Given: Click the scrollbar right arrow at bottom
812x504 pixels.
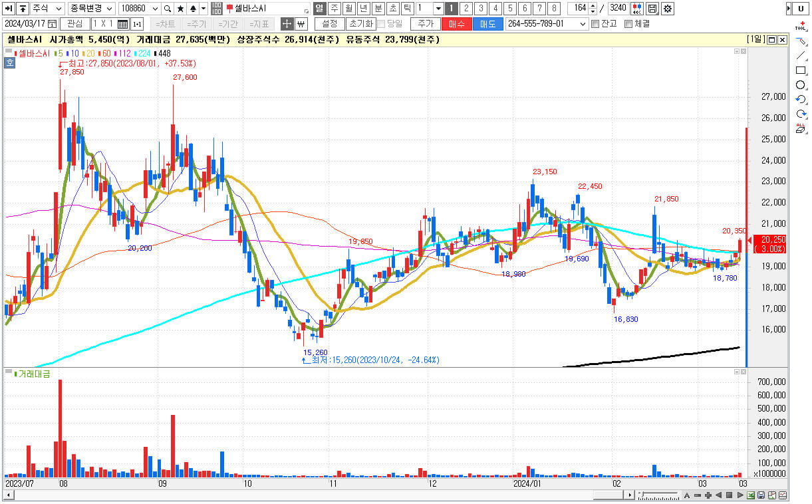Looking at the screenshot, I should pos(630,495).
